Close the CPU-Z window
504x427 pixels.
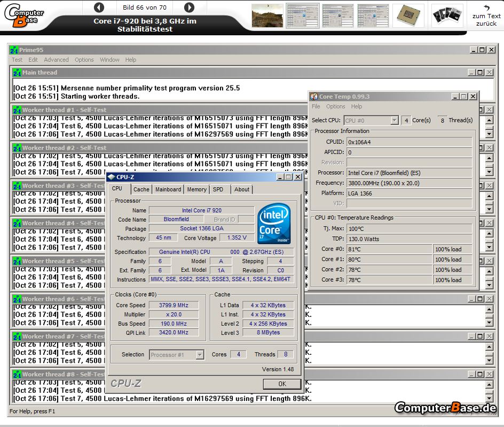tap(298, 177)
